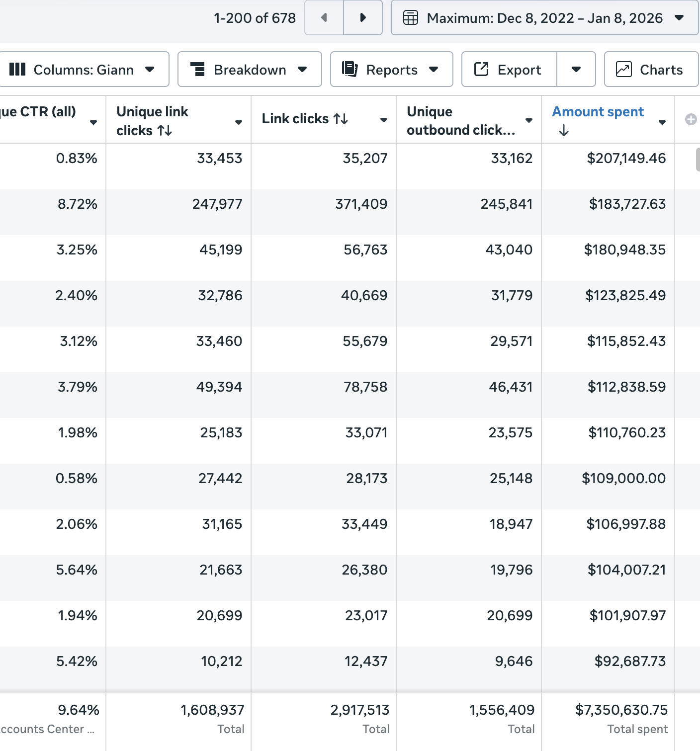Go to next page of results

coord(363,18)
